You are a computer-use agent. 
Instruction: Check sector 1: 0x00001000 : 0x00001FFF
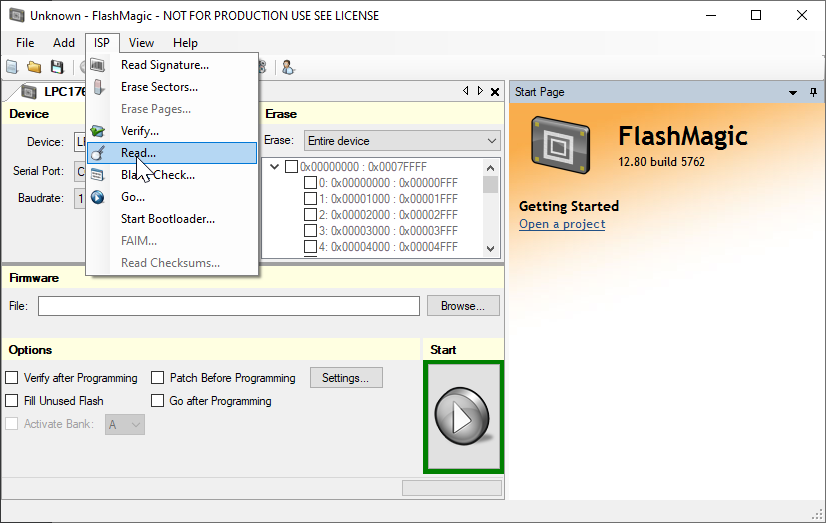[310, 199]
